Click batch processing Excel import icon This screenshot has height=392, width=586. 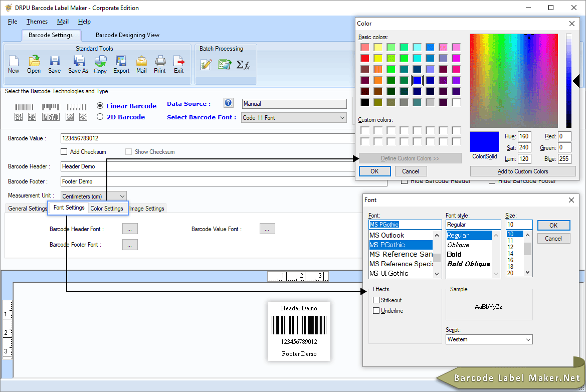pos(225,65)
